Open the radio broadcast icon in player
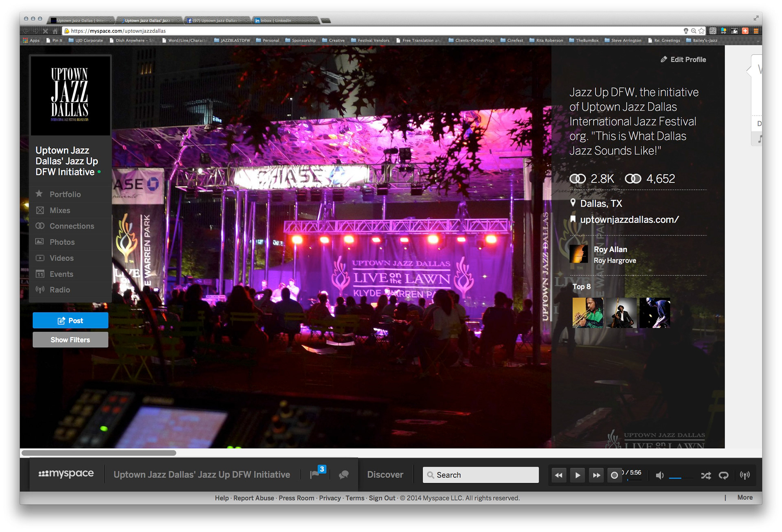 pos(745,475)
